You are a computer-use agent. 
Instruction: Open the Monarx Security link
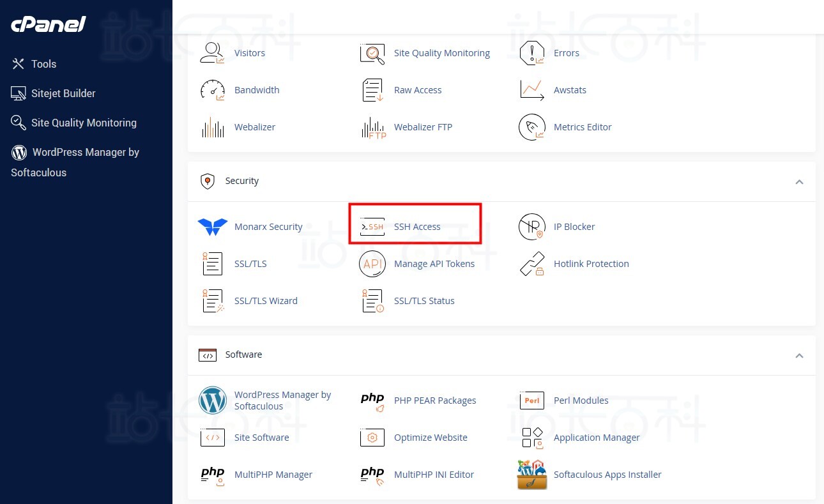[268, 227]
